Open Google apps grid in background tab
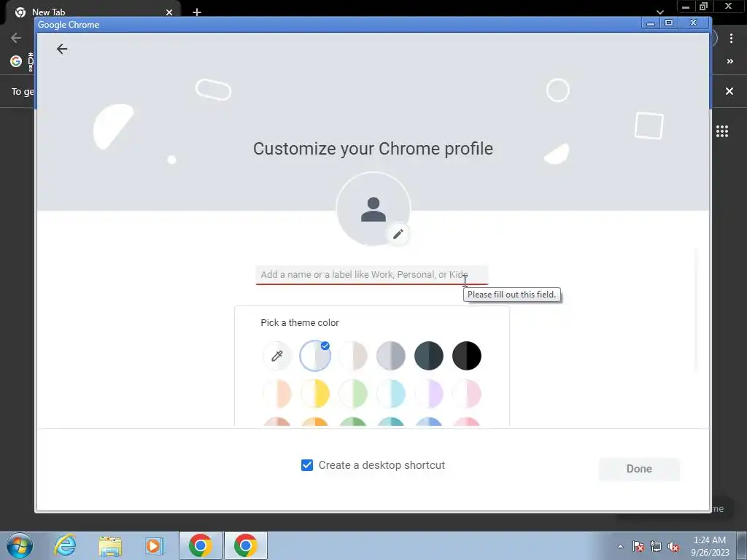Screen dimensions: 747x560 722,131
